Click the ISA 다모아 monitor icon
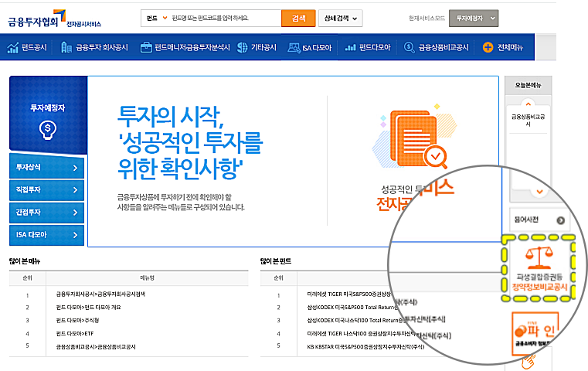The height and width of the screenshot is (371, 588). coord(294,48)
